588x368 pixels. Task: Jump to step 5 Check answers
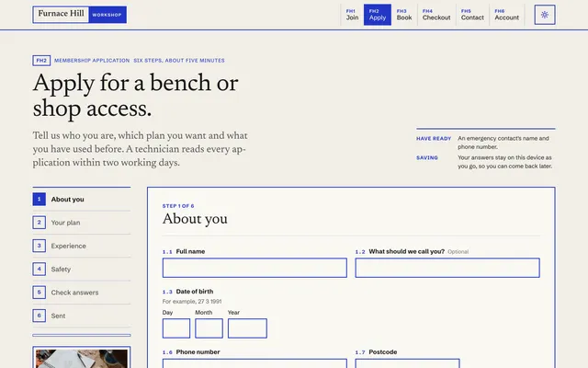tap(82, 293)
